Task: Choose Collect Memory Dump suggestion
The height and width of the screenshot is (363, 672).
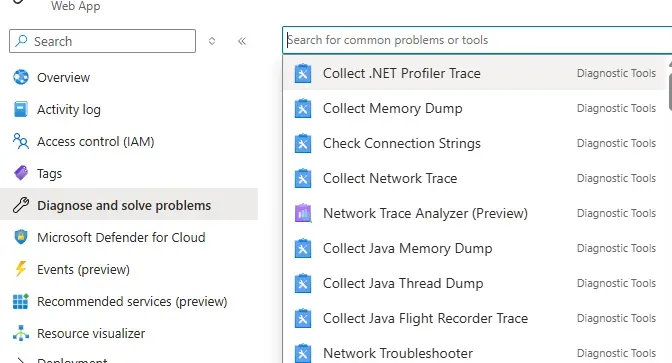Action: coord(474,108)
